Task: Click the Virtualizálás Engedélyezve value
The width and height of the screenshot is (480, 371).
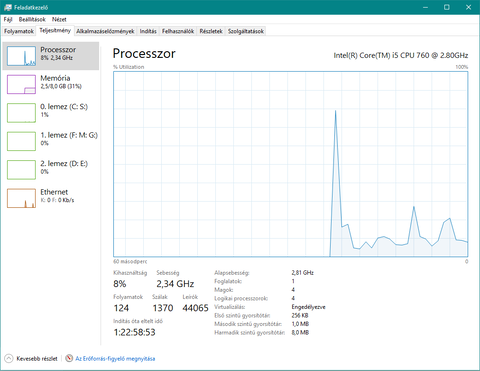Action: [308, 307]
